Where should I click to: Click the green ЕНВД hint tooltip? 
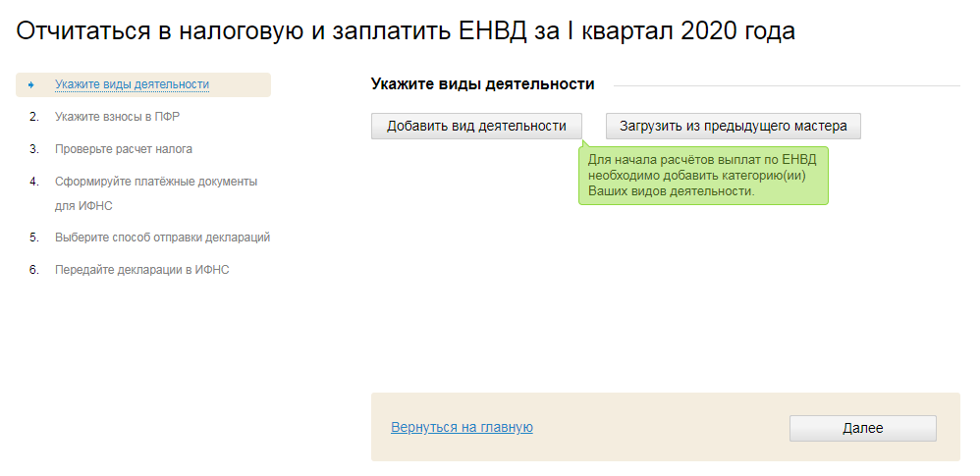click(703, 176)
